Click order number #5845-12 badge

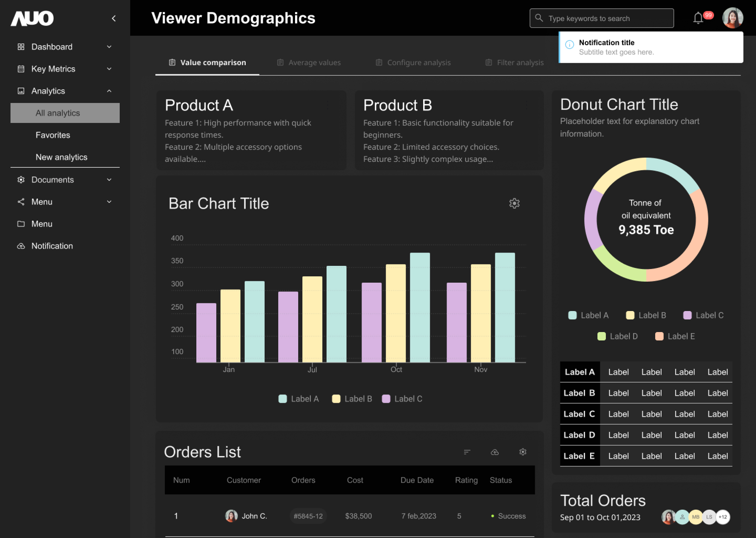tap(308, 516)
